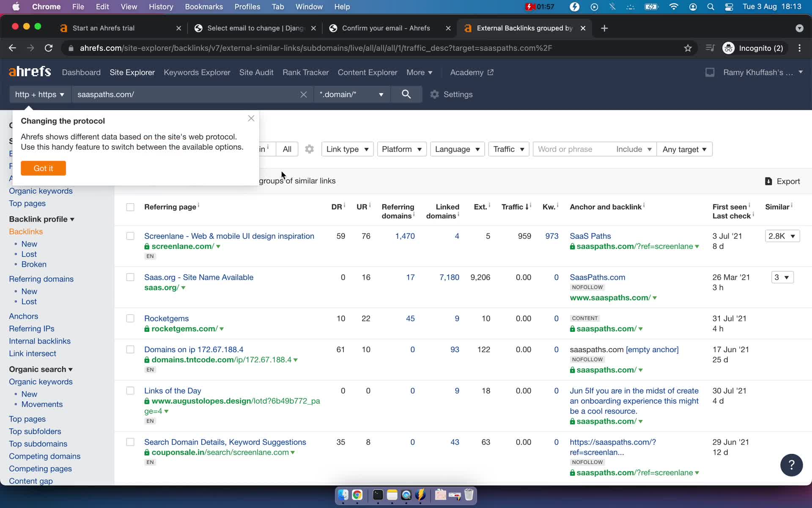Viewport: 812px width, 508px height.
Task: Toggle checkbox for Saas.org row
Action: (130, 277)
